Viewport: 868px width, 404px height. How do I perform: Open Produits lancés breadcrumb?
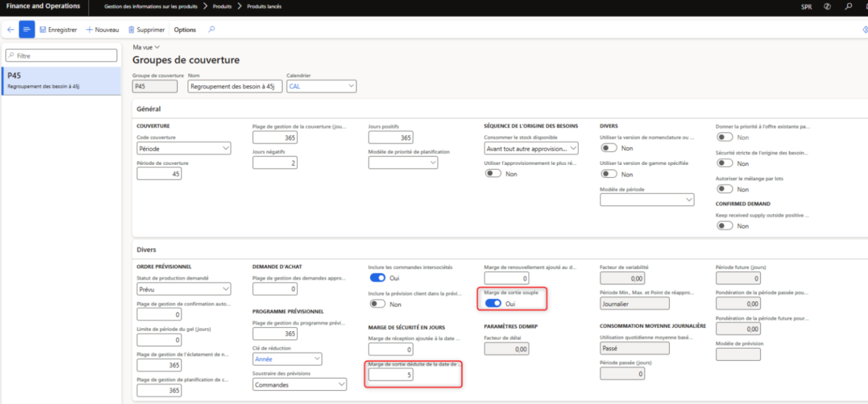264,6
